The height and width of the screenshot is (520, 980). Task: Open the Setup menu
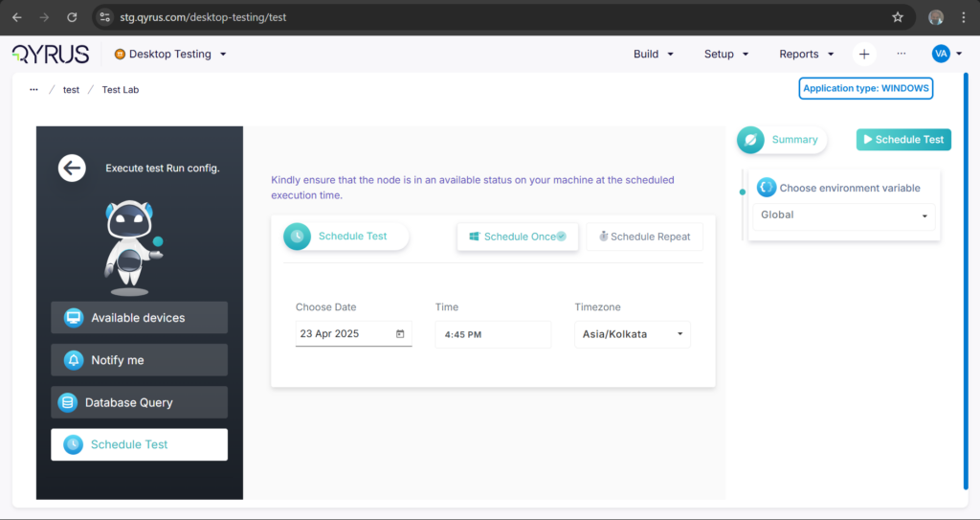[726, 55]
